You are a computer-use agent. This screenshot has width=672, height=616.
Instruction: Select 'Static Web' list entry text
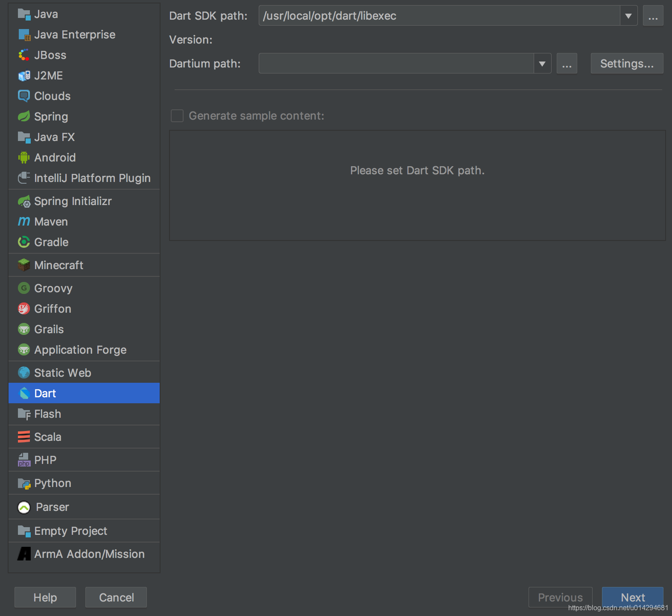(63, 373)
